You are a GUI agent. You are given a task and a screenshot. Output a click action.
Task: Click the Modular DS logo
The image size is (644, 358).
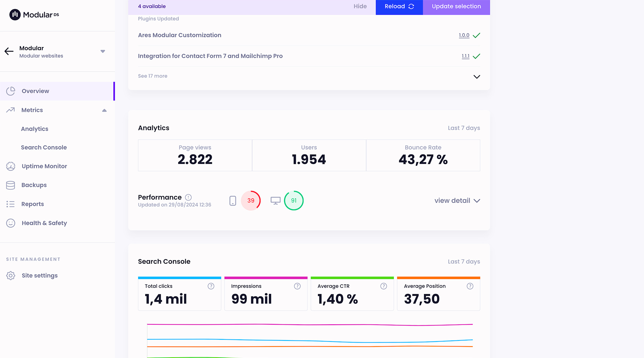click(x=34, y=15)
